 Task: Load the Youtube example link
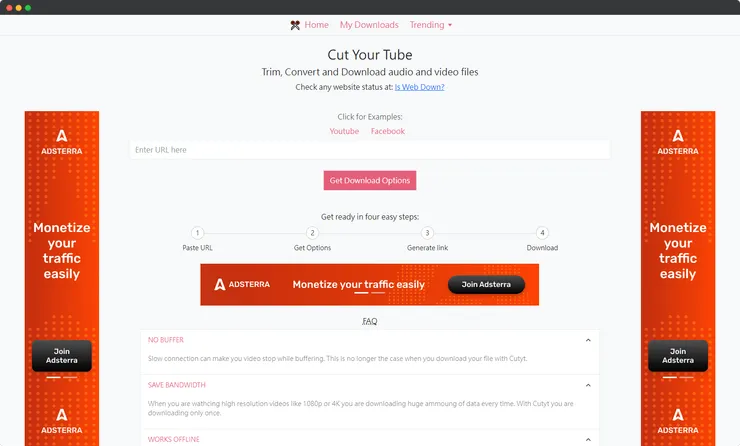pos(344,131)
